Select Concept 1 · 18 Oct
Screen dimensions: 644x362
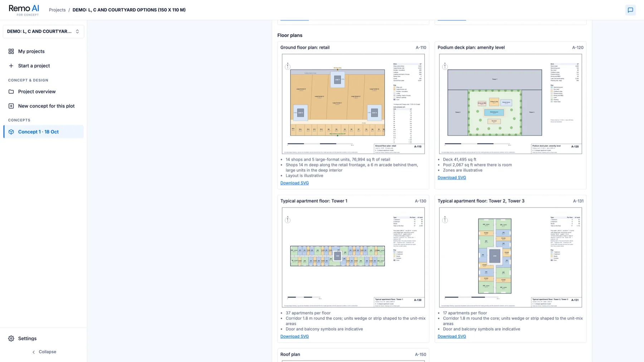click(x=44, y=132)
